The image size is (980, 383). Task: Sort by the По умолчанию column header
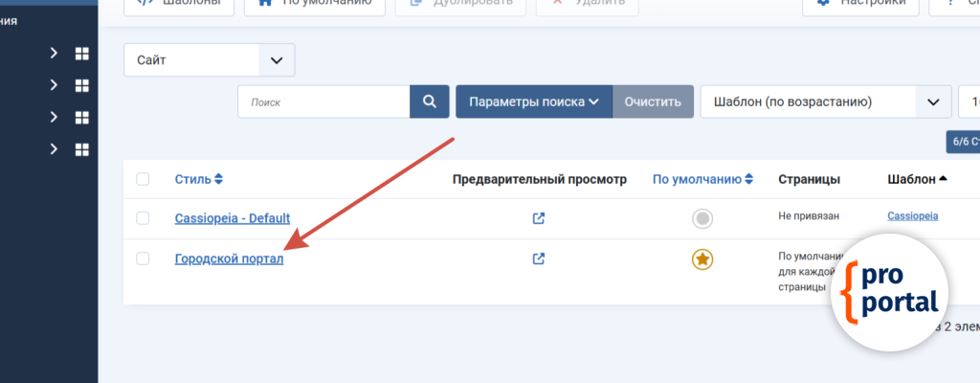702,179
